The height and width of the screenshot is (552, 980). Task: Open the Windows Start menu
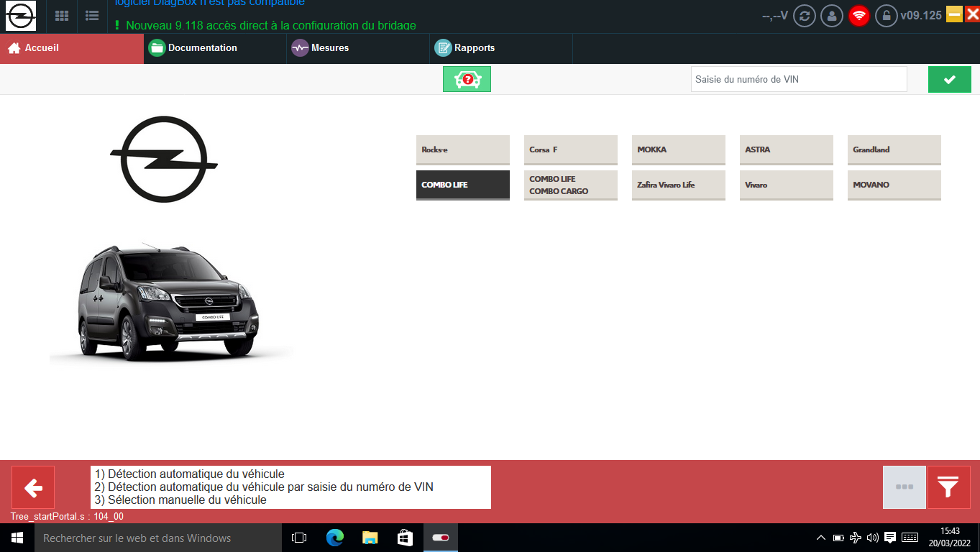coord(17,538)
